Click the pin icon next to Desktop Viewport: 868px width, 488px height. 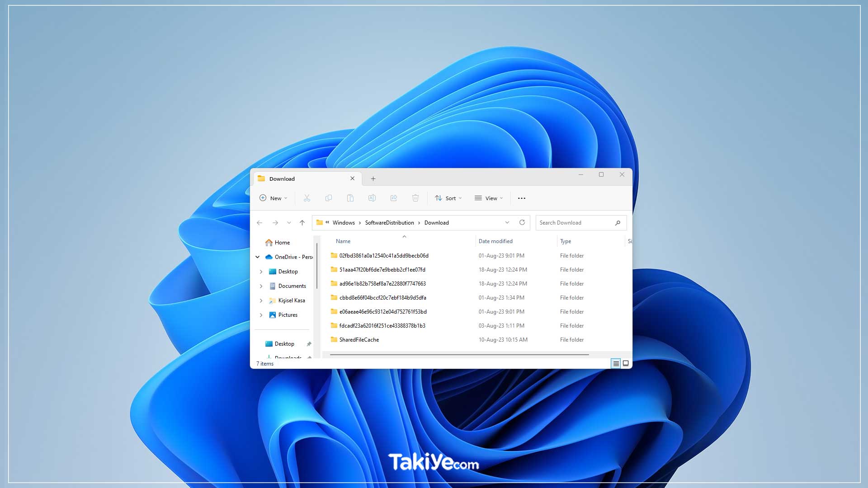[309, 344]
